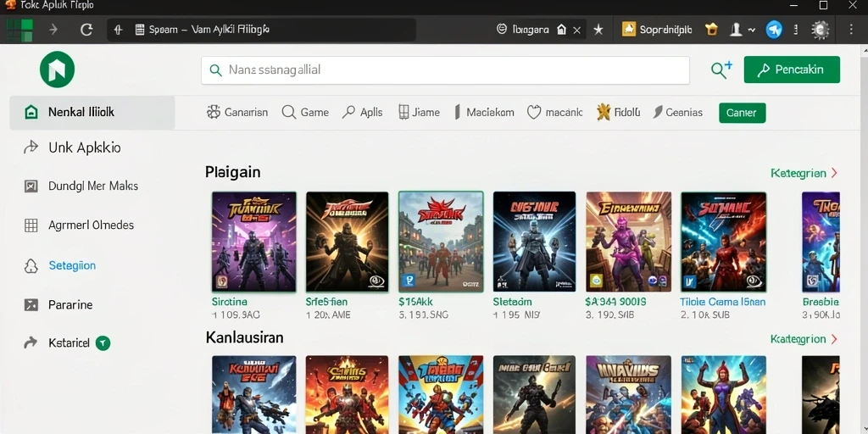Click the magnifier plus icon beside search
The height and width of the screenshot is (434, 868).
[722, 70]
